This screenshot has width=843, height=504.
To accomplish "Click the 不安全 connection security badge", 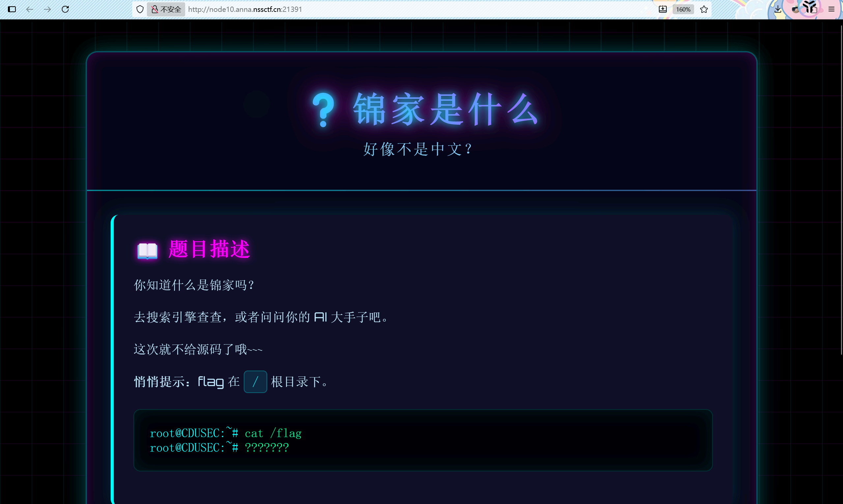I will click(x=166, y=9).
